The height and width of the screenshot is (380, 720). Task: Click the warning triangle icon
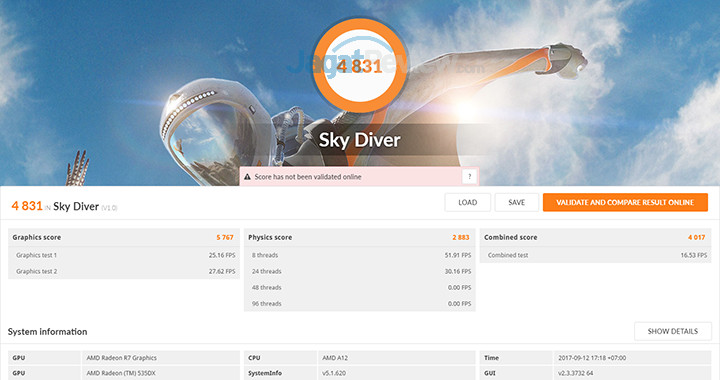coord(247,177)
